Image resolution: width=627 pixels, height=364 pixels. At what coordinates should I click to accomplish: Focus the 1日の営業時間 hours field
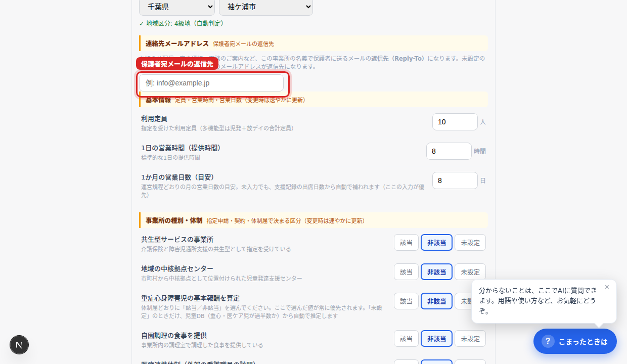[x=449, y=151]
